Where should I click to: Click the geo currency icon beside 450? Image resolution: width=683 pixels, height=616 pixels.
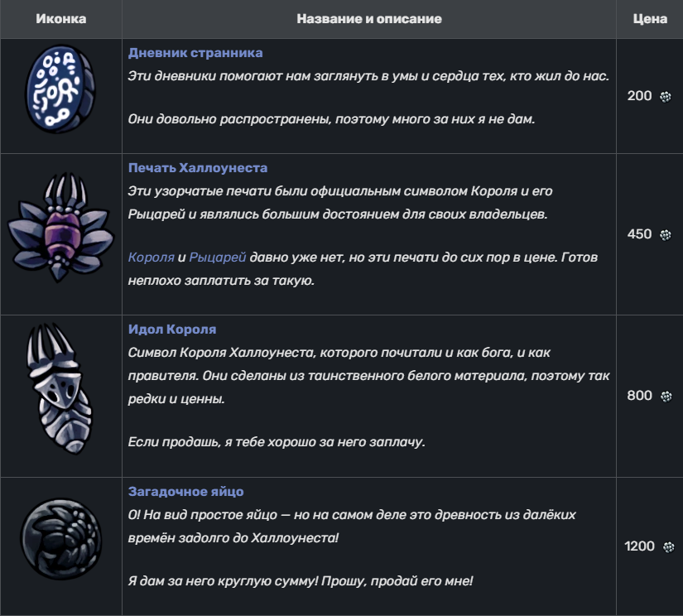(666, 235)
